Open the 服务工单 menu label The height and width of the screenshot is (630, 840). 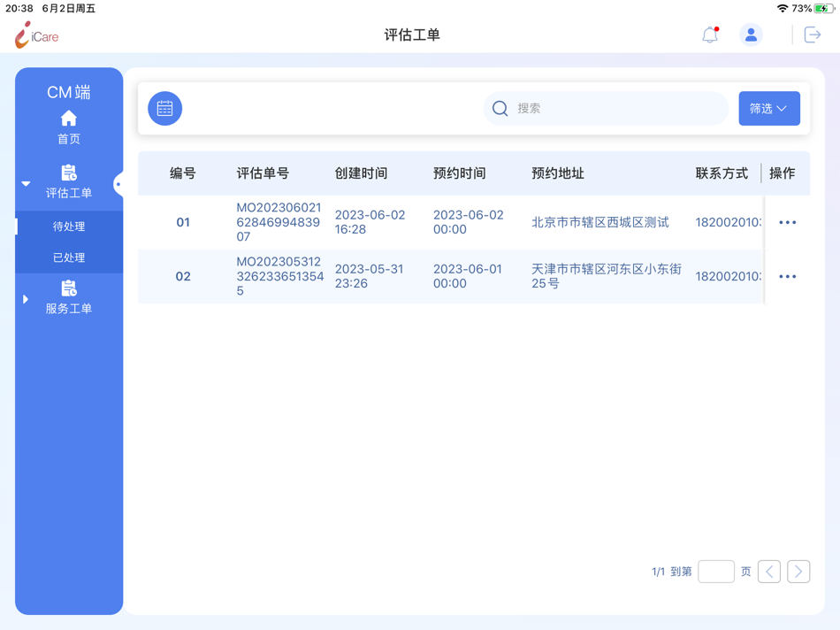pyautogui.click(x=69, y=308)
